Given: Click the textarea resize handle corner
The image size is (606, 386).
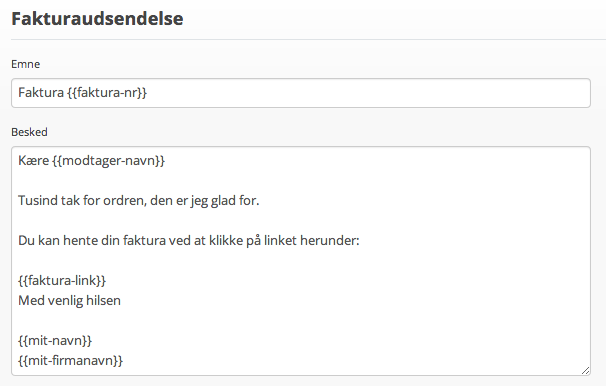Looking at the screenshot, I should tap(585, 370).
